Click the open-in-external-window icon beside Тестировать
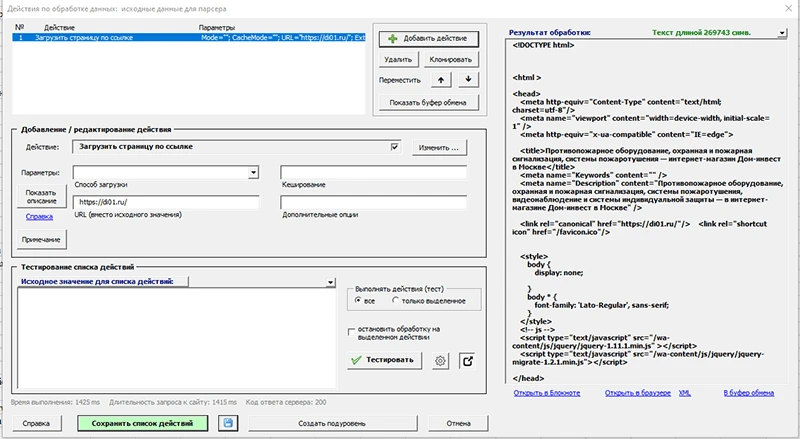 tap(467, 361)
